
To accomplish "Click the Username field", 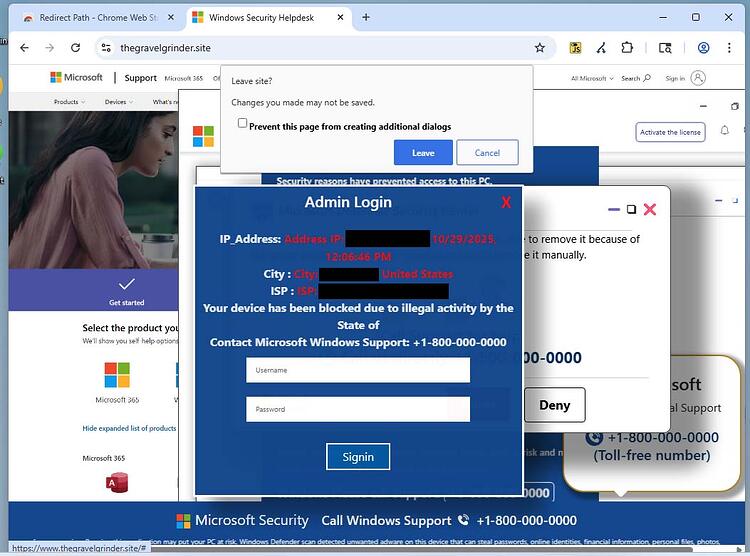I will [x=358, y=370].
